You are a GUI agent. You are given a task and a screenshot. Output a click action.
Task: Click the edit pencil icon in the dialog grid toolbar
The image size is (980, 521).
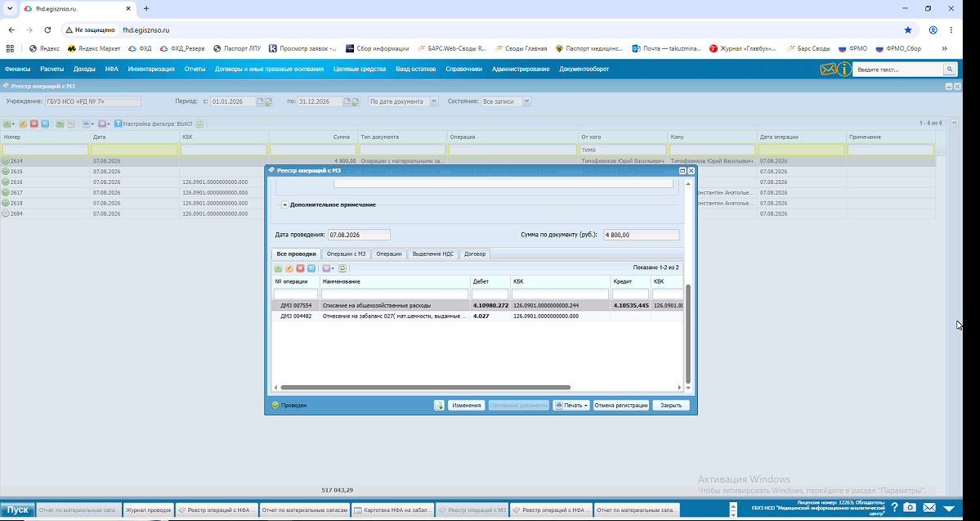click(x=289, y=267)
